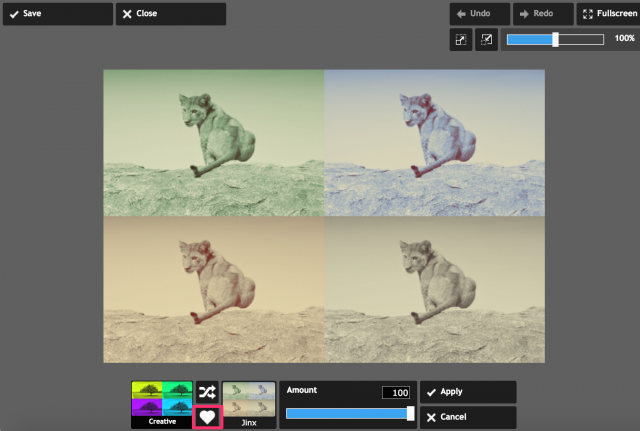Image resolution: width=640 pixels, height=431 pixels.
Task: Click the zoom-out shrink icon
Action: [x=487, y=39]
